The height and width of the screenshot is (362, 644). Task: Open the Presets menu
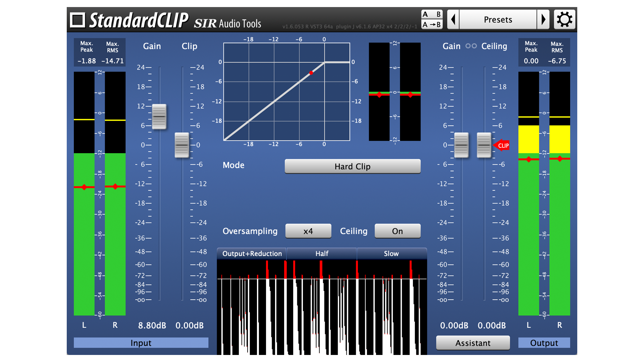click(498, 19)
